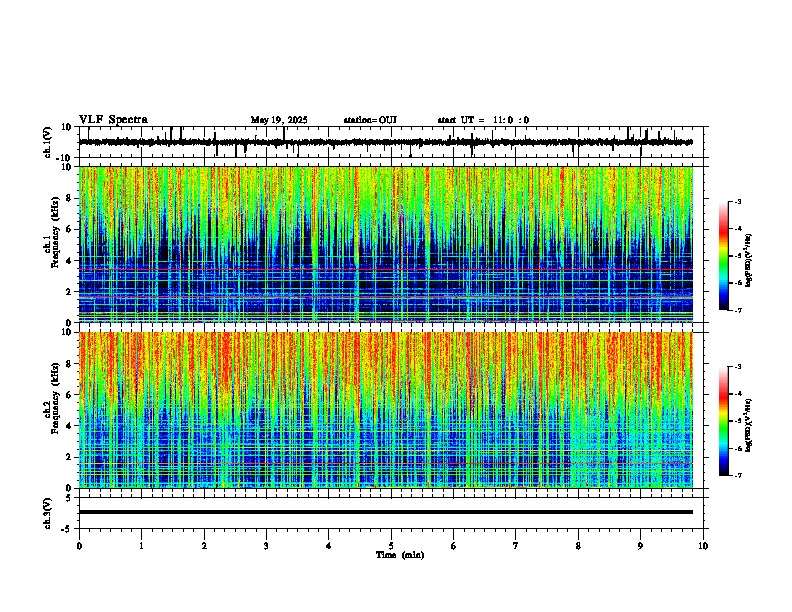
Task: Click time axis tick label "0"
Action: coord(79,546)
